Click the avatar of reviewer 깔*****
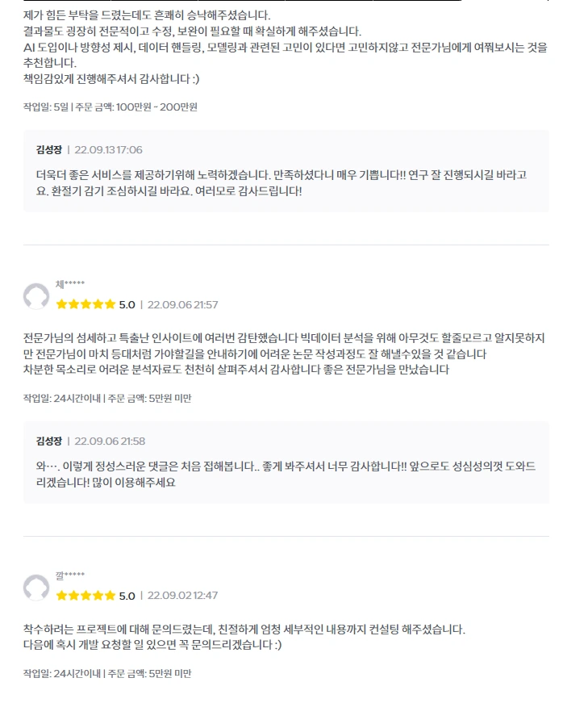Screen dimensions: 588x703 tap(35, 588)
